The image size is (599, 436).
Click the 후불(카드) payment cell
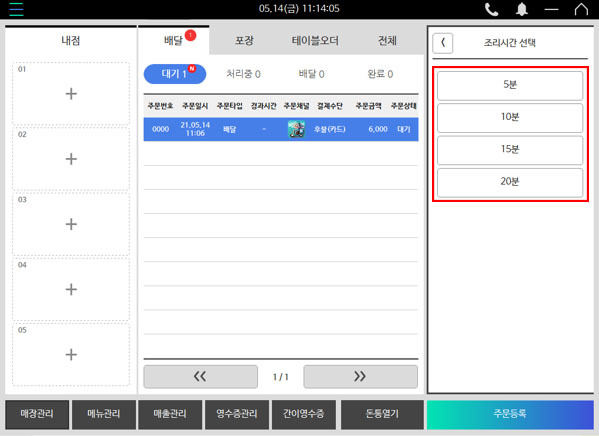[330, 129]
